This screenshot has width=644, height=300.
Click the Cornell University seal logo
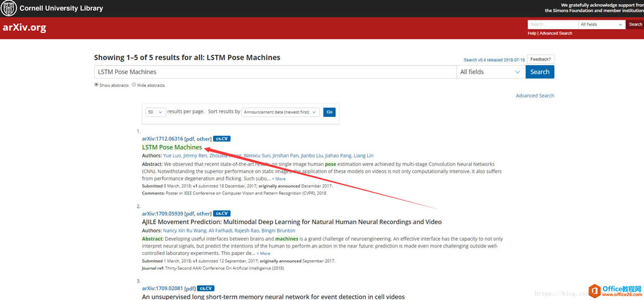tap(9, 8)
